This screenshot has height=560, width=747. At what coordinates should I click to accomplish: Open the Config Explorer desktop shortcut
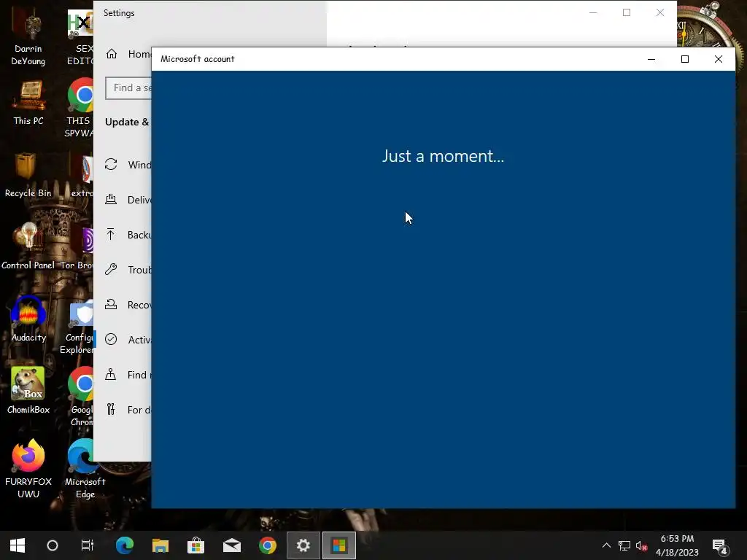coord(78,327)
